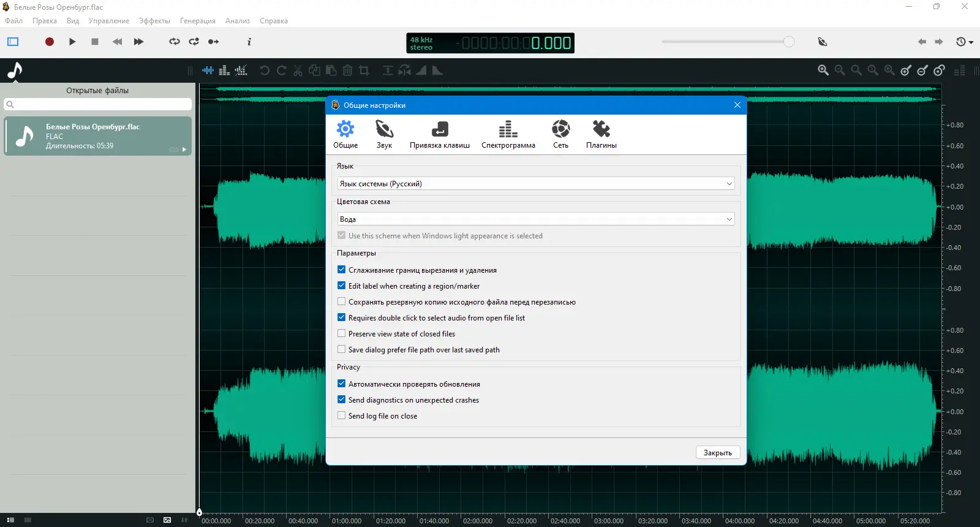Click the file info icon

click(249, 42)
